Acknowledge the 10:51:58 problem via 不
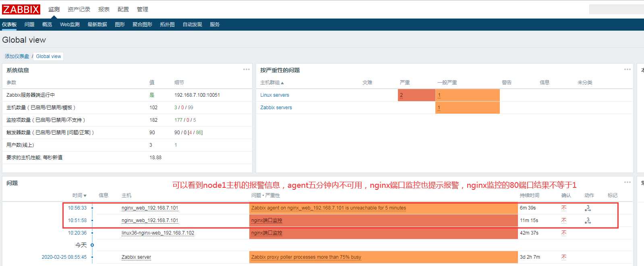This screenshot has height=266, width=644. pyautogui.click(x=564, y=220)
